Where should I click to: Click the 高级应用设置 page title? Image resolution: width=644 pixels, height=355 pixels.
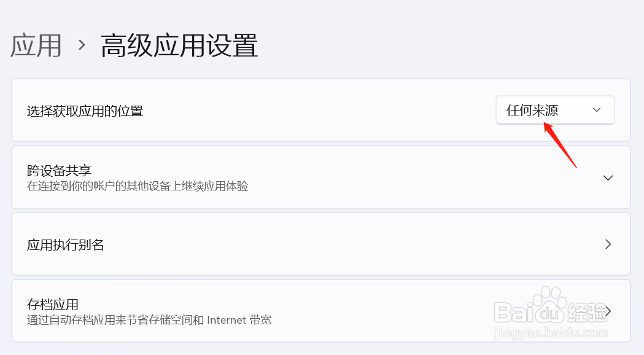[179, 45]
